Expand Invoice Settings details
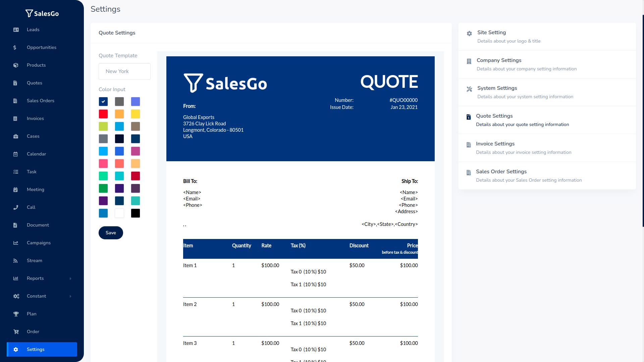 [x=495, y=144]
